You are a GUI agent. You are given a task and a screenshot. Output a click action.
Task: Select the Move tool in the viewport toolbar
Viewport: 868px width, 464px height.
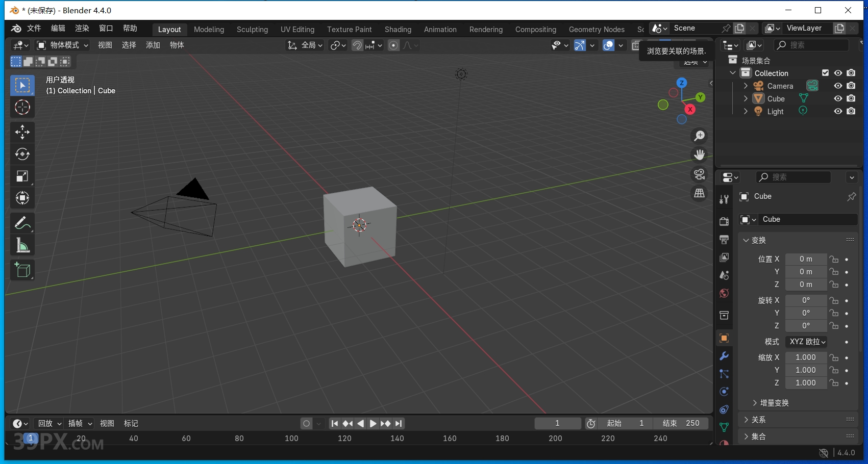[x=22, y=132]
